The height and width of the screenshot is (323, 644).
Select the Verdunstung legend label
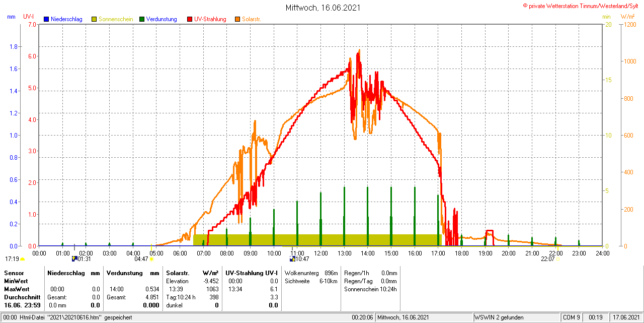[x=162, y=19]
